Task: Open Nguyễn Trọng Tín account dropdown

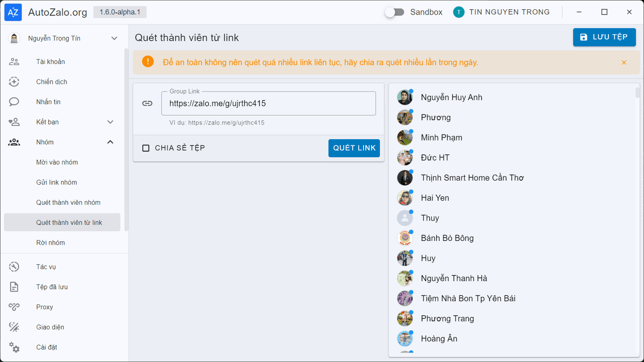Action: 114,39
